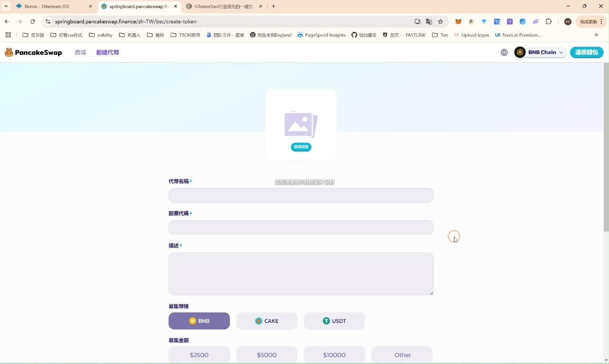
Task: Open the language globe selector
Action: coord(504,52)
